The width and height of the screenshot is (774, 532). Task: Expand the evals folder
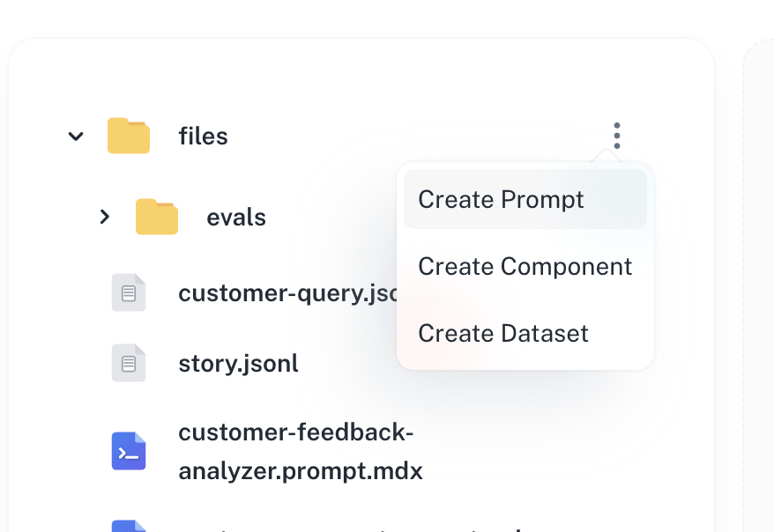105,217
